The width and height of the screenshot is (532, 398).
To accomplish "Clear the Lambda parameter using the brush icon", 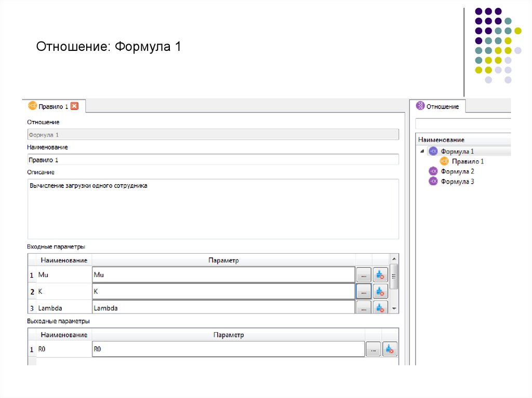I will click(380, 308).
